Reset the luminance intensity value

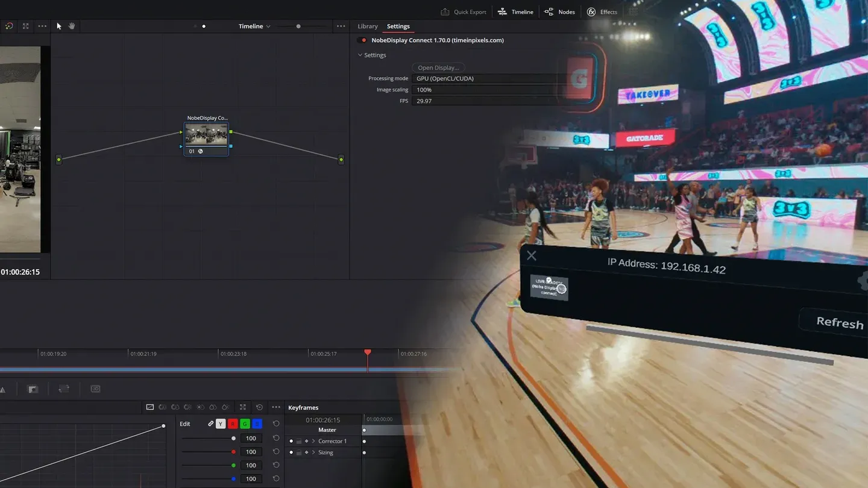[276, 439]
